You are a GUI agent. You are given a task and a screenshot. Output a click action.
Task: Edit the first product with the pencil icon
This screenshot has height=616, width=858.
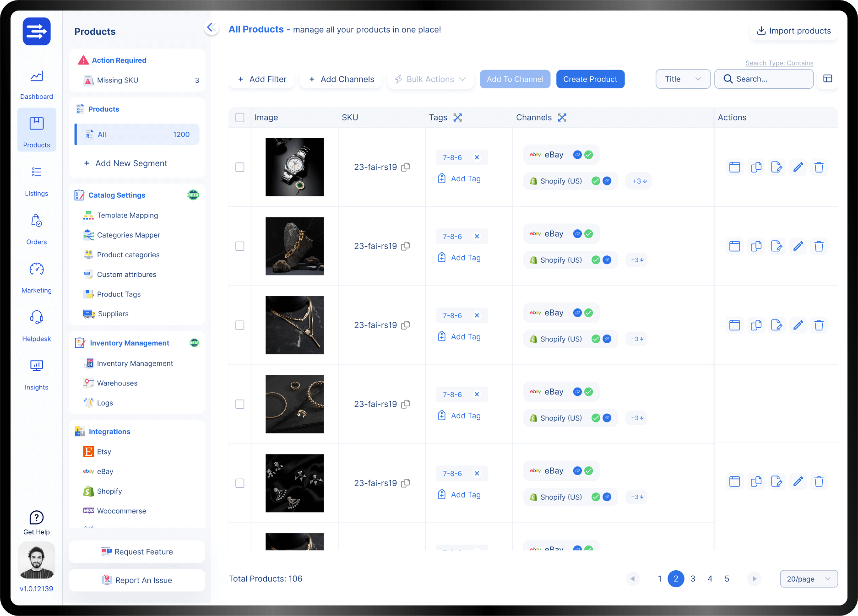798,167
